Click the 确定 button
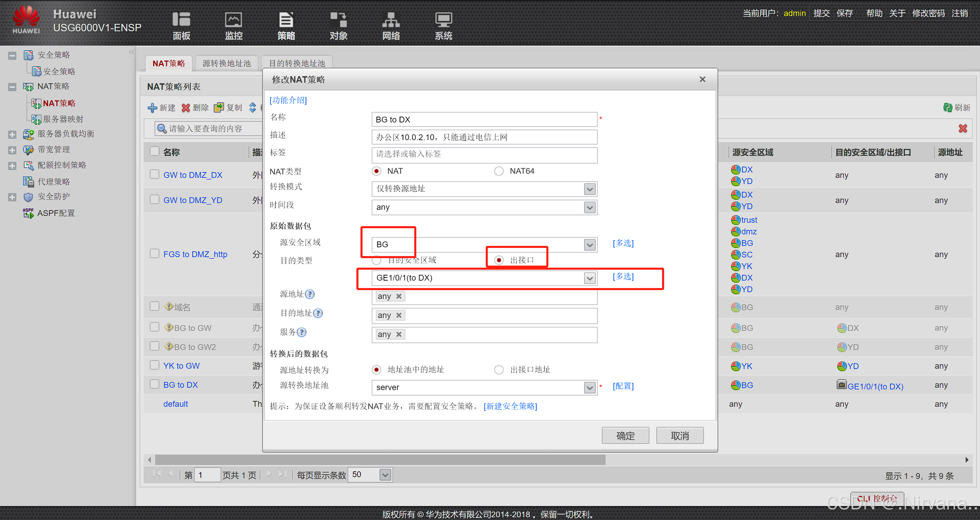Viewport: 980px width, 520px height. 625,436
